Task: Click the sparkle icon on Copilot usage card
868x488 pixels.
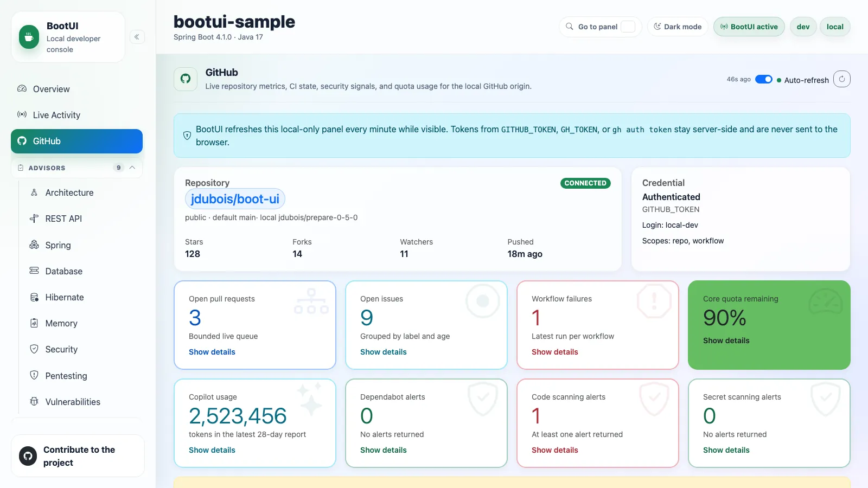Action: 310,399
